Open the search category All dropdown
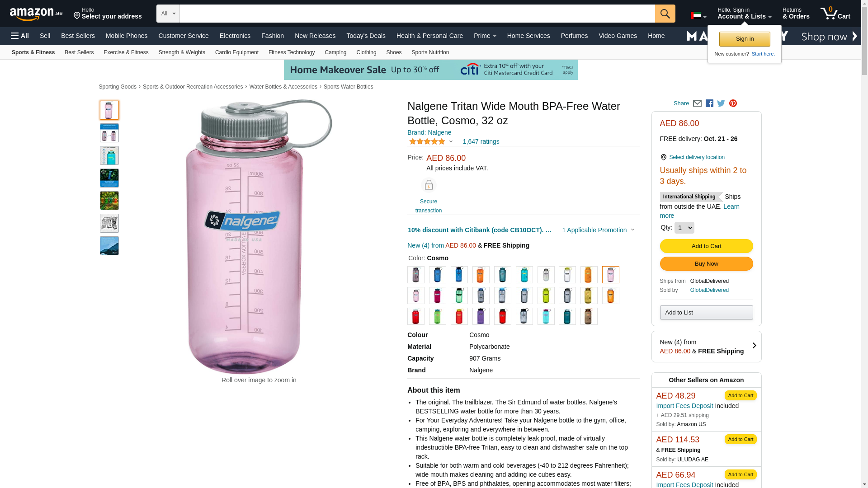This screenshot has height=488, width=868. pos(168,14)
